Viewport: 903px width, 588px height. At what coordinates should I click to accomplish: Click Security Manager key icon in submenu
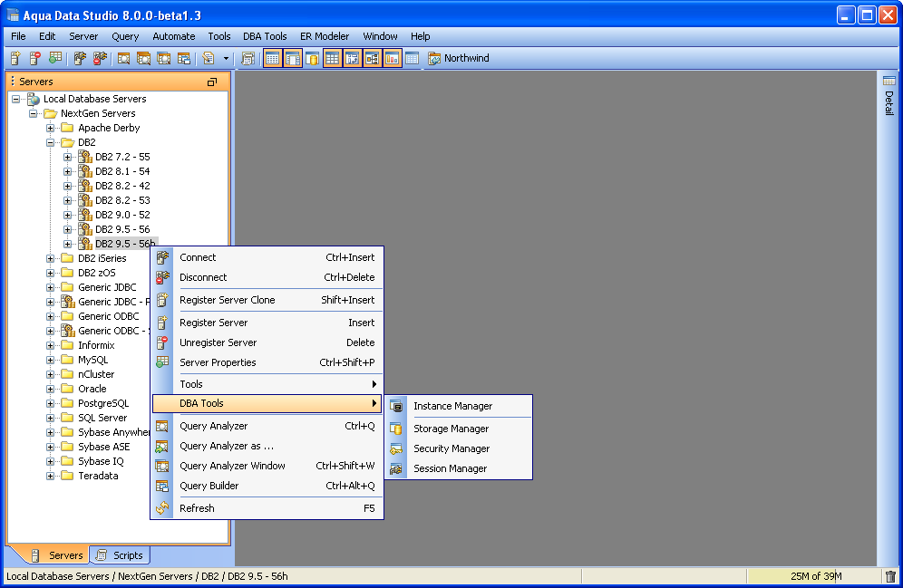coord(396,448)
